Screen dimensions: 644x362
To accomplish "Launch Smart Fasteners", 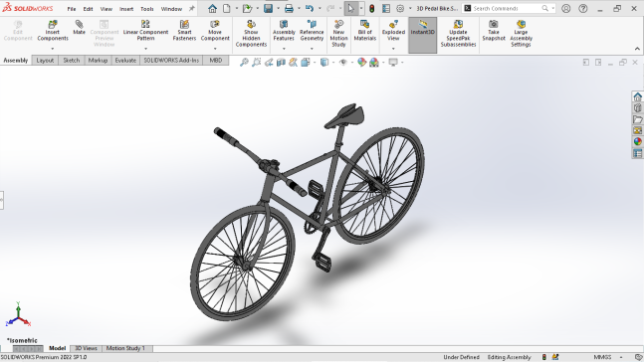I will click(x=184, y=31).
